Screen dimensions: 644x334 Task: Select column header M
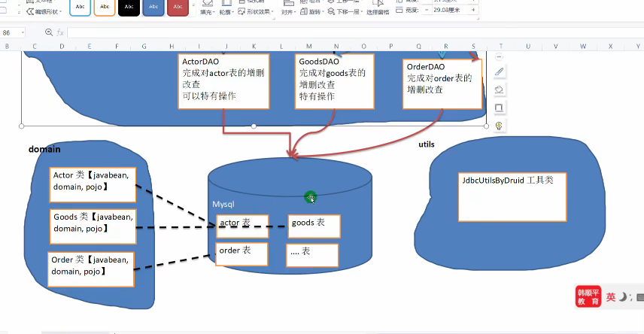[309, 47]
